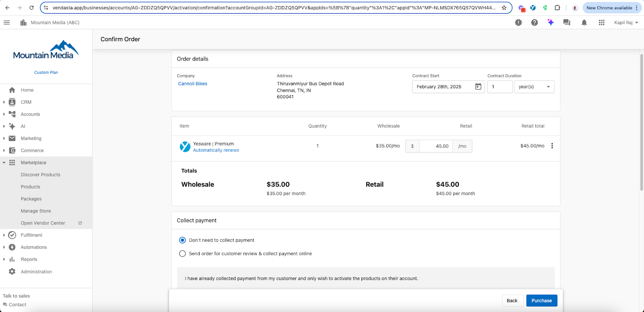Viewport: 644px width, 312px height.
Task: Click the CRM contacts icon
Action: pos(12,102)
